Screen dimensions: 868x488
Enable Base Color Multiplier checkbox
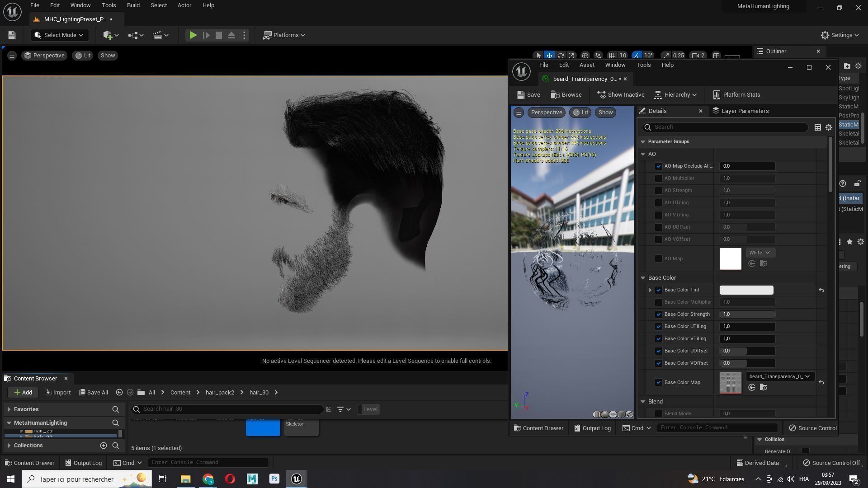(x=659, y=302)
